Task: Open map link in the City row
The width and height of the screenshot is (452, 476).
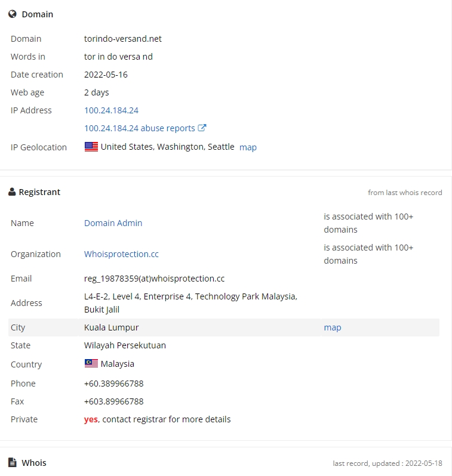Action: coord(333,327)
